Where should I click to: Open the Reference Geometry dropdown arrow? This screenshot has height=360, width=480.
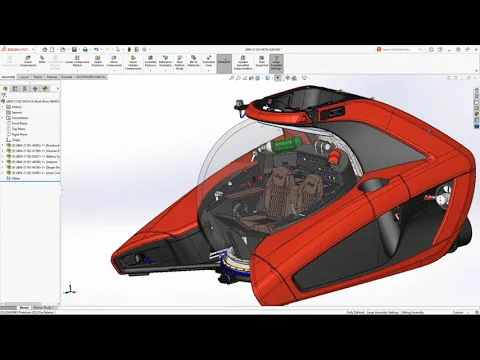coord(165,71)
